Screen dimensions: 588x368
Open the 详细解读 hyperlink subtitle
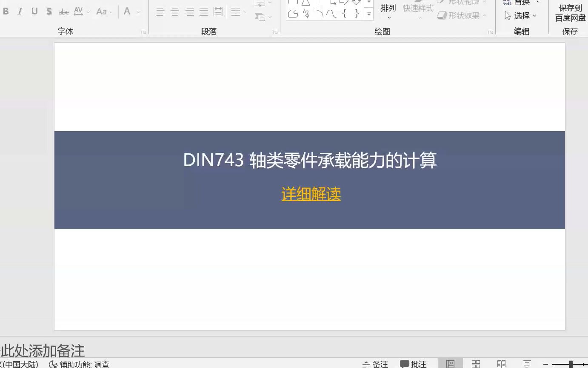(x=311, y=194)
